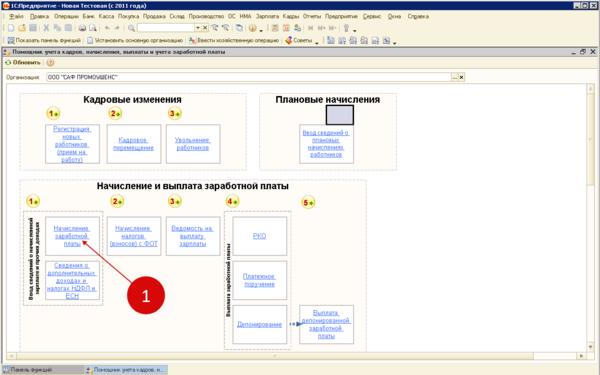The image size is (600, 375).
Task: Open the toolbar search field dropdown
Action: click(197, 28)
